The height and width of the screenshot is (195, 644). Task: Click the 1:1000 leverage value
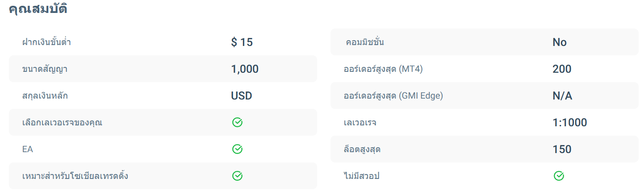[570, 123]
